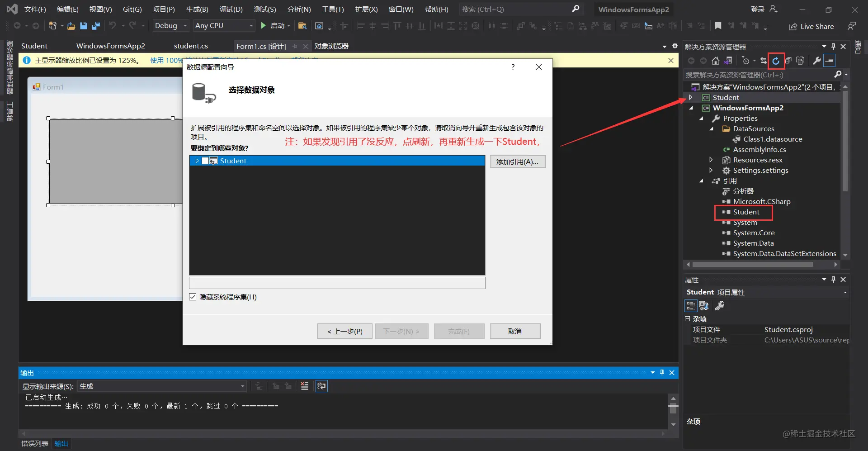Click the Visual Studio search box

(521, 9)
